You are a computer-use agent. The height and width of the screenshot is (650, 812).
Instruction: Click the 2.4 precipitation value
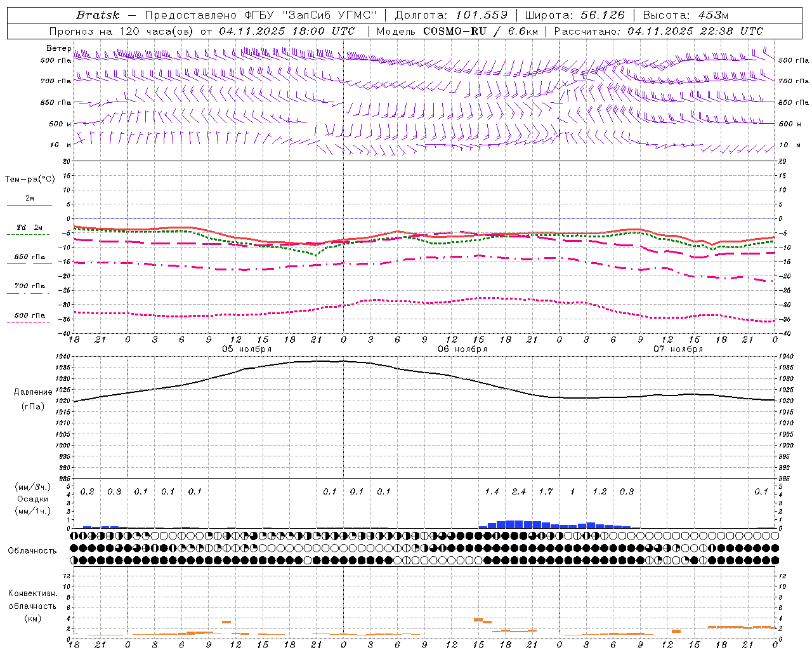pos(519,492)
